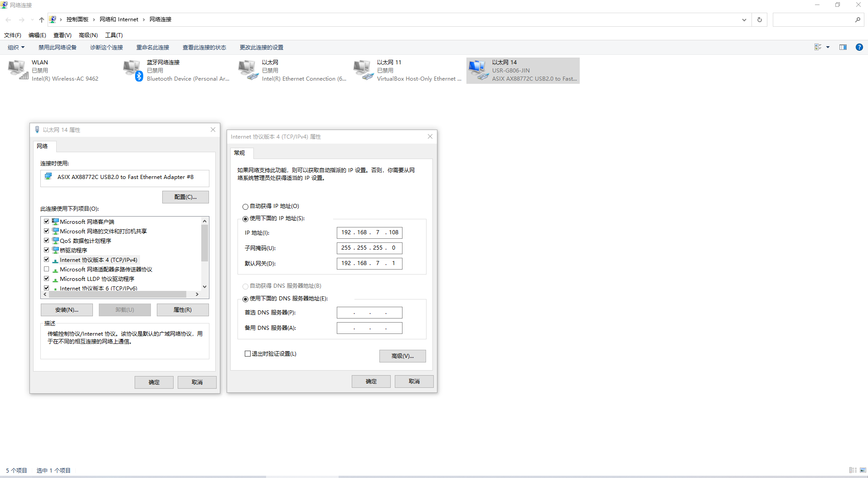Enable 退出时验证设置 checkbox
This screenshot has height=478, width=868.
247,354
